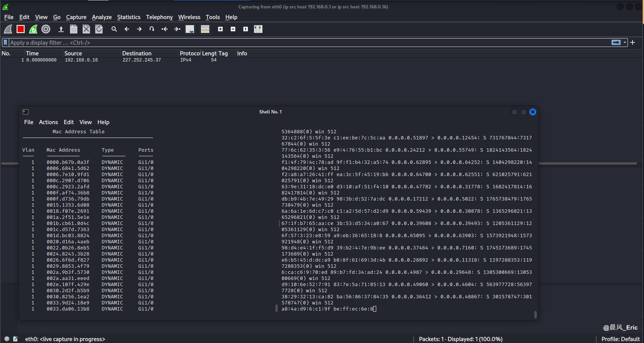Go forward in packet history arrow

tap(139, 29)
